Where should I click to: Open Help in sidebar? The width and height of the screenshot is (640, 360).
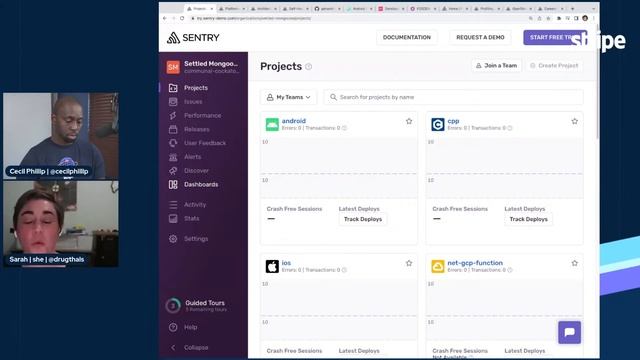(190, 327)
